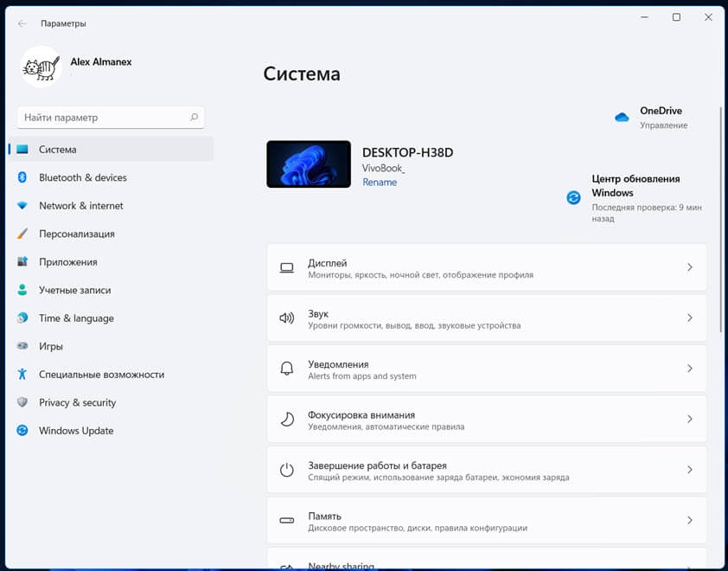728x571 pixels.
Task: Click the OneDrive cloud icon
Action: click(x=622, y=117)
